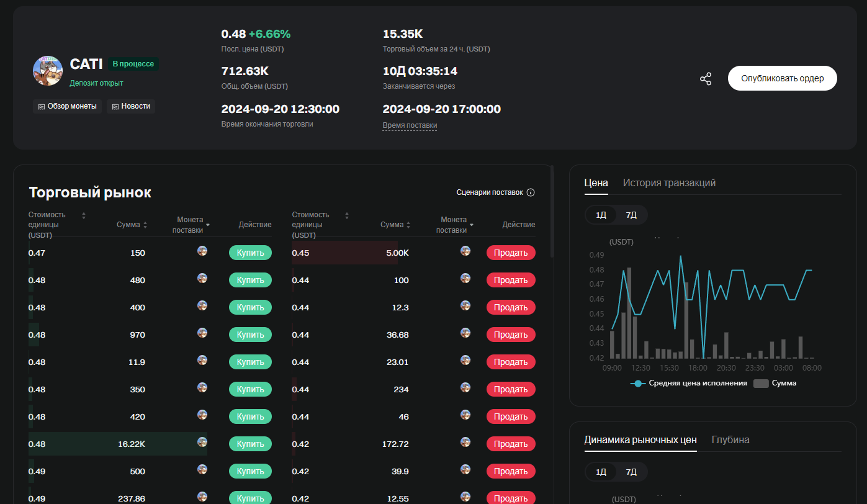Sort sell list by Сумма

408,225
